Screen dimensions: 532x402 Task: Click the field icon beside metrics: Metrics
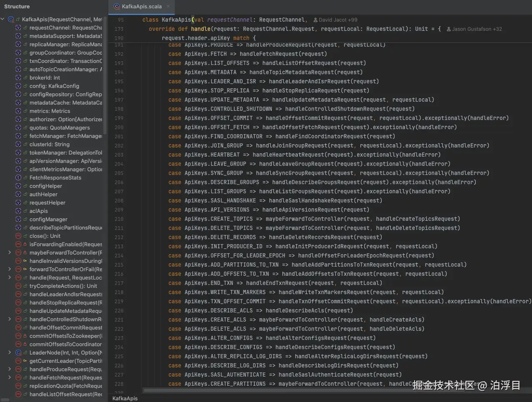point(18,111)
